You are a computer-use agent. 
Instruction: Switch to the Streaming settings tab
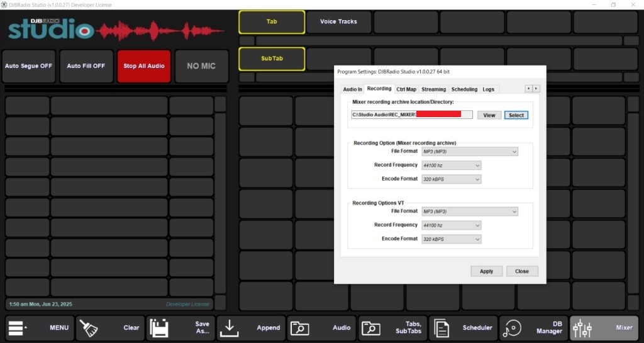pos(433,89)
